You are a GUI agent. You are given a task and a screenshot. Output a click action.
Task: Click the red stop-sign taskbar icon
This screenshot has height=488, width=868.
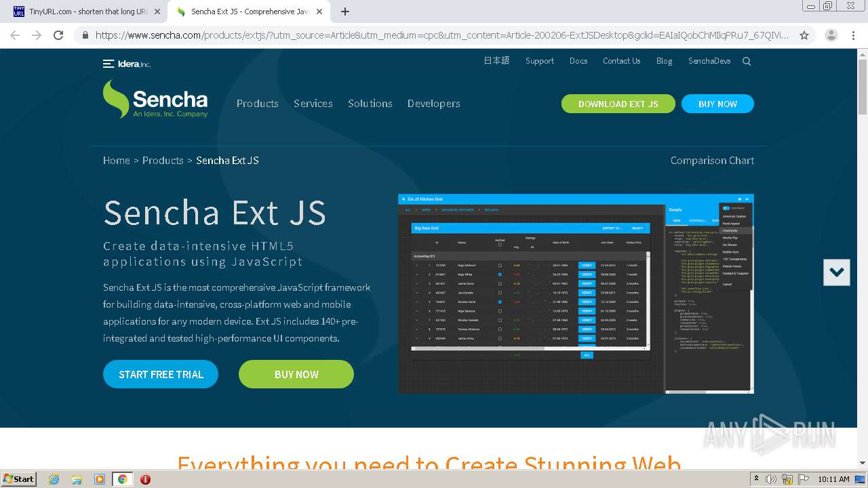145,479
